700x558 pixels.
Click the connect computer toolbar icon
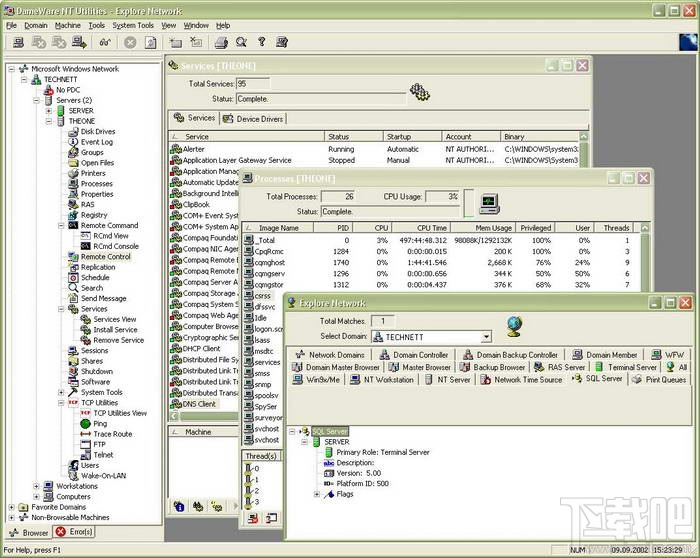(18, 42)
